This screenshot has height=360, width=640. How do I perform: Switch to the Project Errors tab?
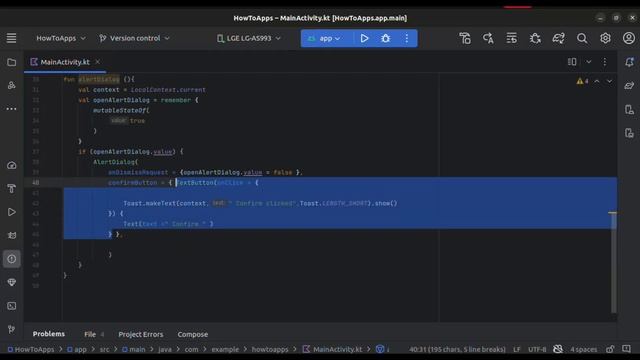[141, 334]
